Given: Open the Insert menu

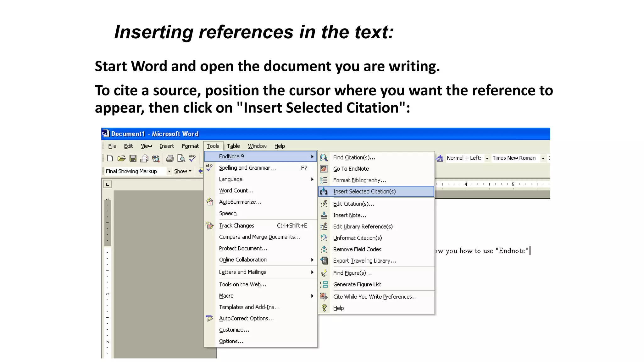Looking at the screenshot, I should coord(167,146).
